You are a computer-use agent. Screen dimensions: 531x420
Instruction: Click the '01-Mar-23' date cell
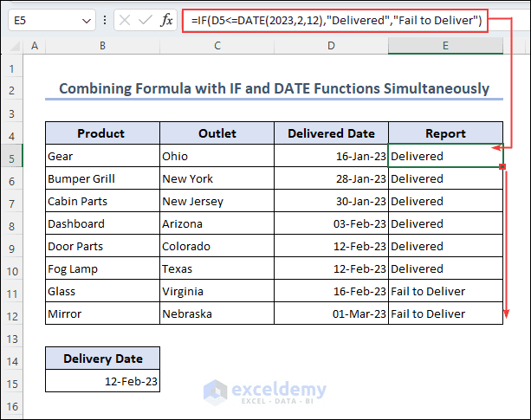[331, 313]
